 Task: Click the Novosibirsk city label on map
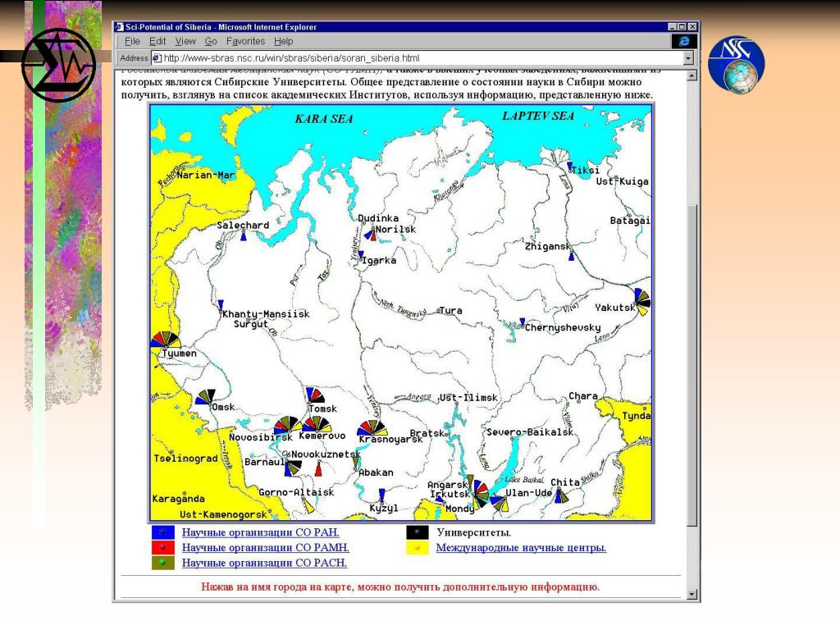click(x=260, y=437)
